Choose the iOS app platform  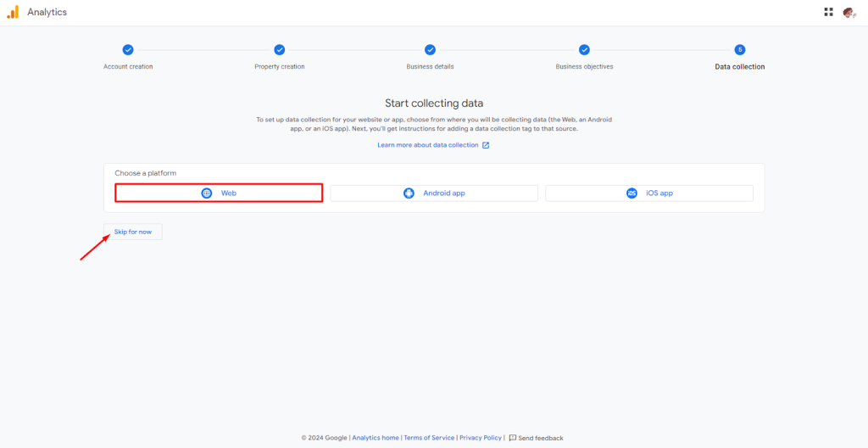tap(649, 193)
